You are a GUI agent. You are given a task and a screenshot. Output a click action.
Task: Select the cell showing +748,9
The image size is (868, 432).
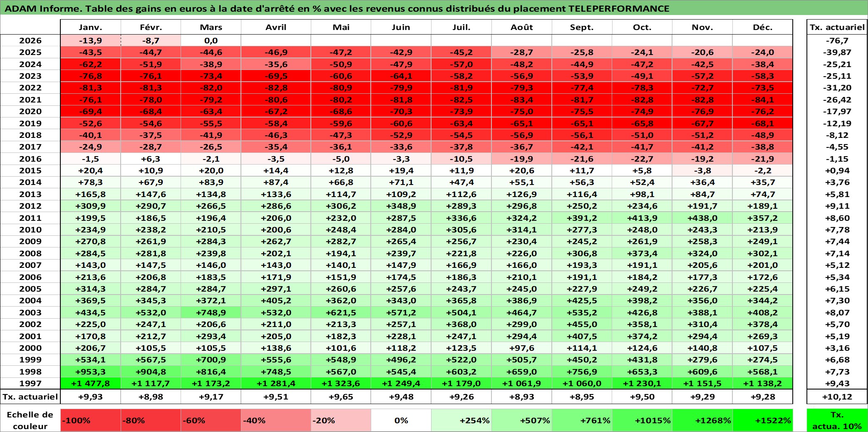tap(211, 312)
